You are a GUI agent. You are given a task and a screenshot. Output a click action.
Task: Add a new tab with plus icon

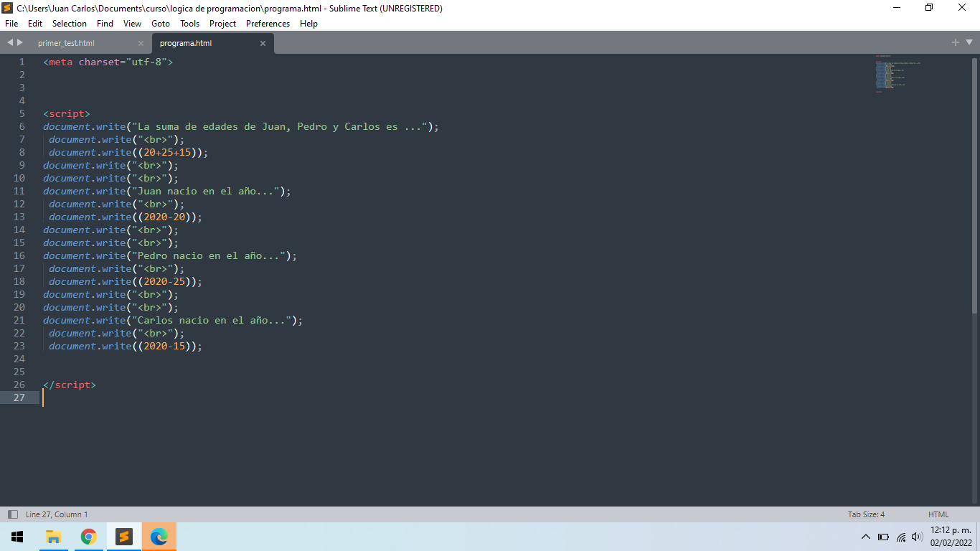pyautogui.click(x=956, y=43)
